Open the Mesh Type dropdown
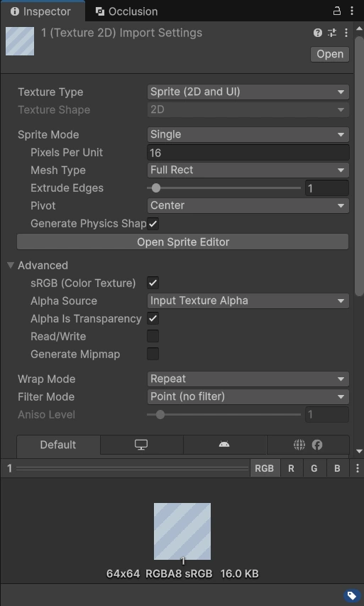The height and width of the screenshot is (606, 364). [x=248, y=170]
